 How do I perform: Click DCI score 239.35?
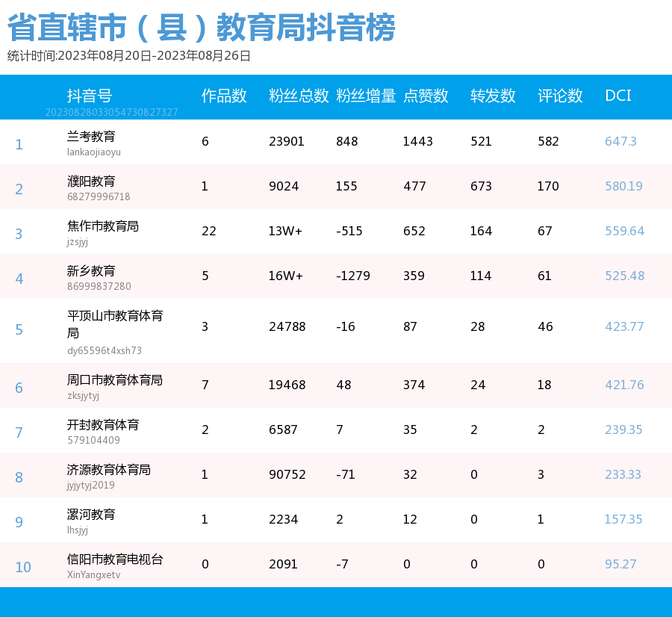tap(623, 430)
